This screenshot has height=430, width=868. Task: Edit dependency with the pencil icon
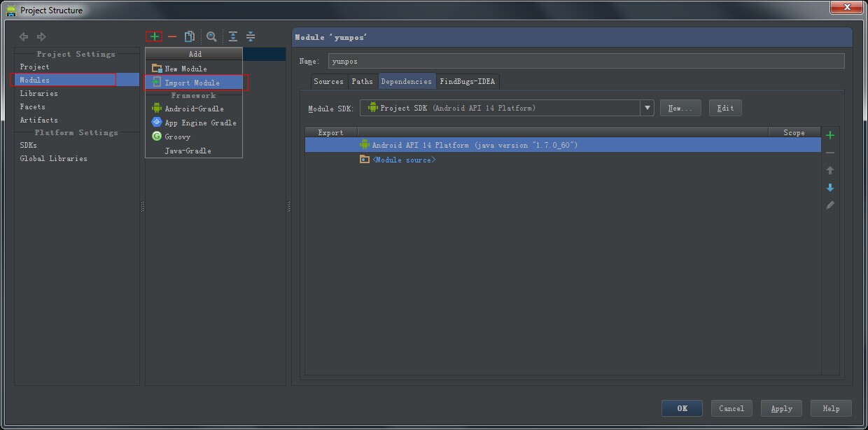click(x=830, y=205)
